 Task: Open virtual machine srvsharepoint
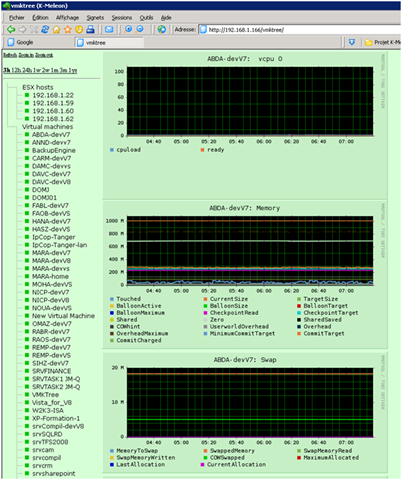point(54,473)
